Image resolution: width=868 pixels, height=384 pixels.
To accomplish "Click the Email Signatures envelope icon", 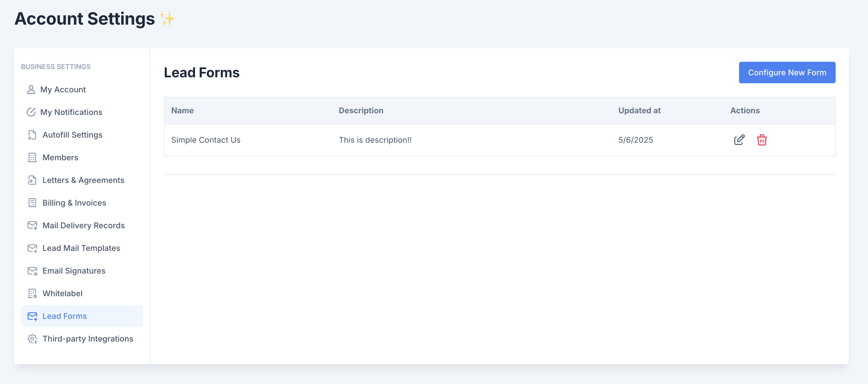I will pos(32,271).
